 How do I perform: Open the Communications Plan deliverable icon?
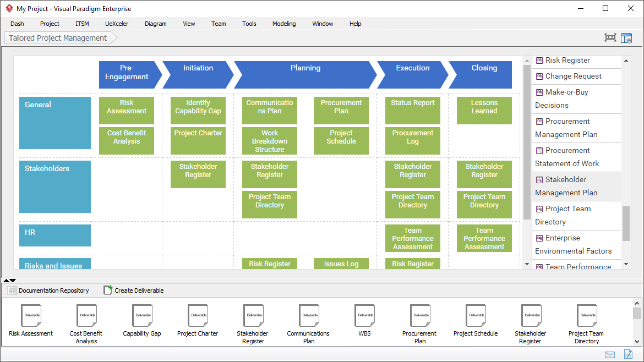coord(309,316)
